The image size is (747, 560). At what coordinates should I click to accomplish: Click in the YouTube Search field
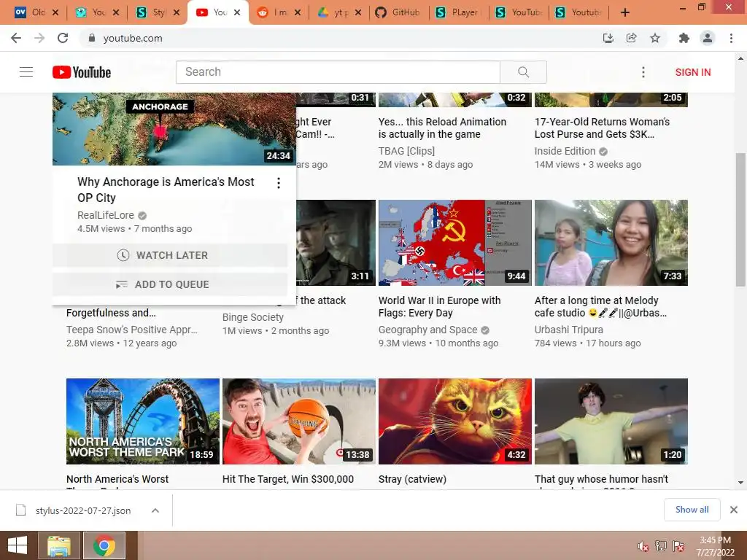(338, 72)
